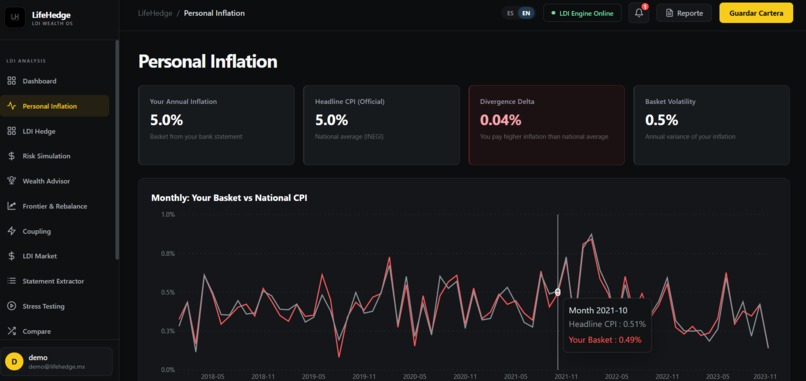The image size is (806, 381).
Task: Click the demo user avatar circle
Action: click(14, 361)
